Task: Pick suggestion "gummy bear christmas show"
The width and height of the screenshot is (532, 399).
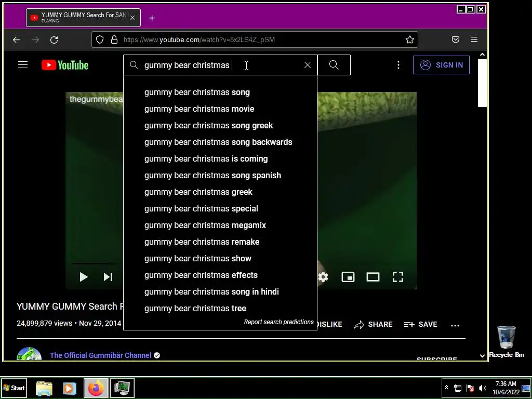Action: coord(220,259)
